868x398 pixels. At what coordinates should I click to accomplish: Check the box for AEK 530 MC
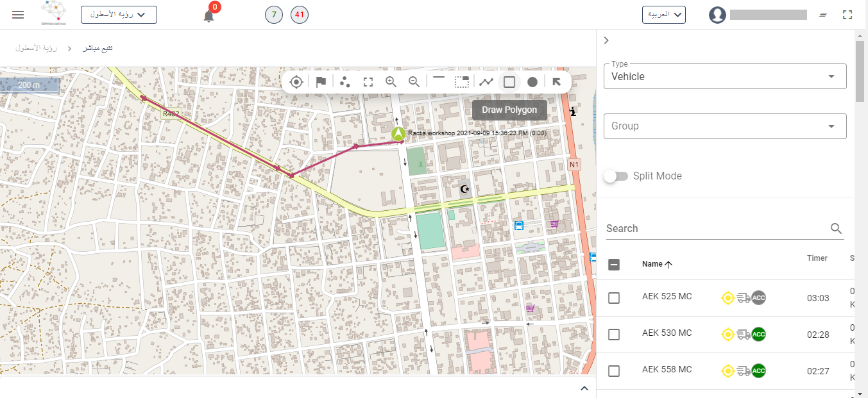pyautogui.click(x=614, y=335)
